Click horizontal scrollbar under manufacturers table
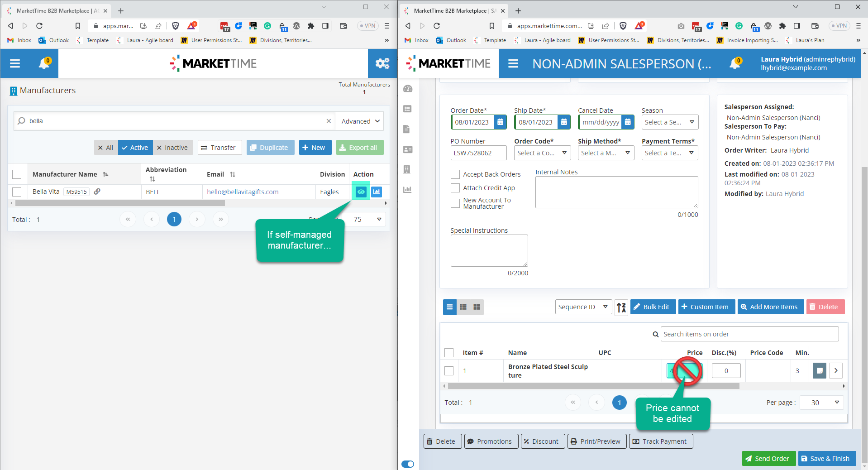This screenshot has width=868, height=470. (120, 203)
